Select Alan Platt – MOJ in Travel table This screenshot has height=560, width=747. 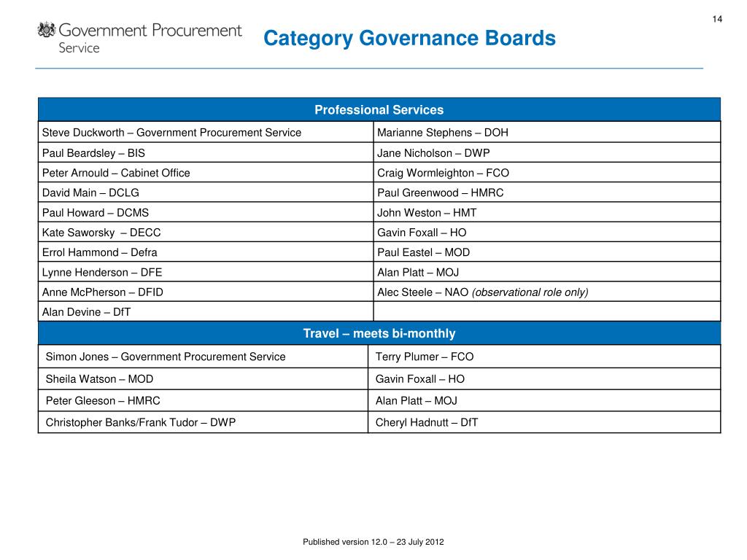(x=544, y=400)
